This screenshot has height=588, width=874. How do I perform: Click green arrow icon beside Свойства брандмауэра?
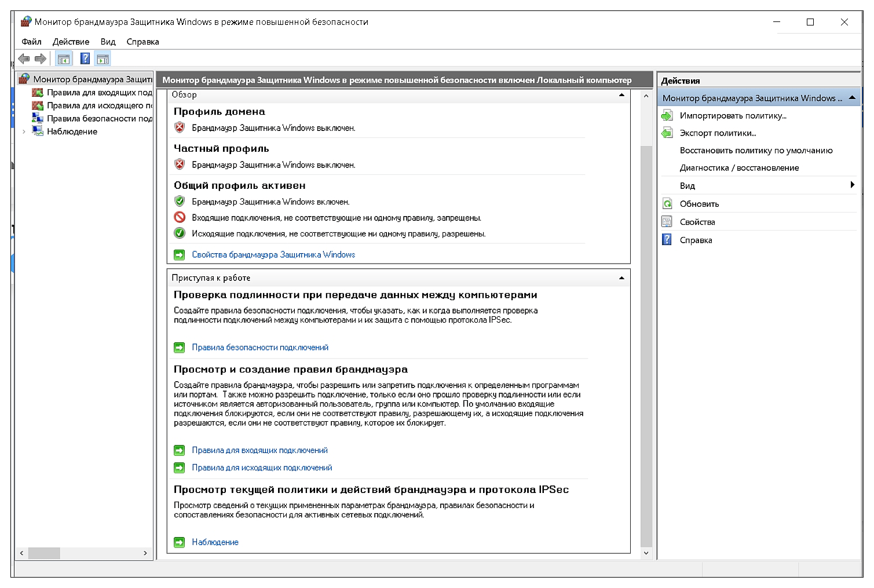tap(180, 255)
